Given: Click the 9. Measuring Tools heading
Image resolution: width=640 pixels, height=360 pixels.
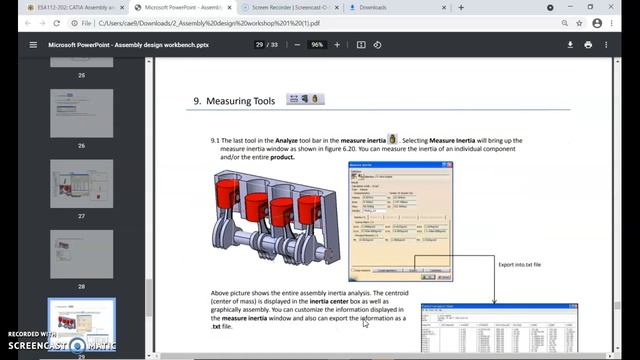Looking at the screenshot, I should point(234,101).
